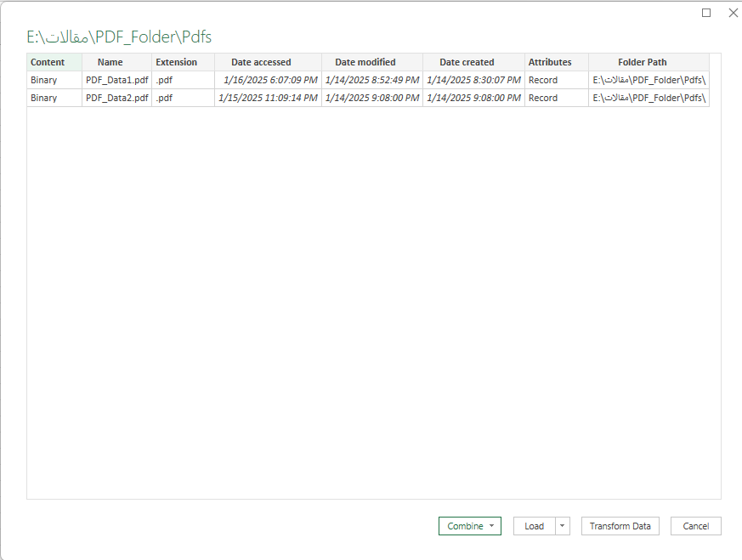742x560 pixels.
Task: Select the Folder Path column header
Action: click(x=649, y=62)
